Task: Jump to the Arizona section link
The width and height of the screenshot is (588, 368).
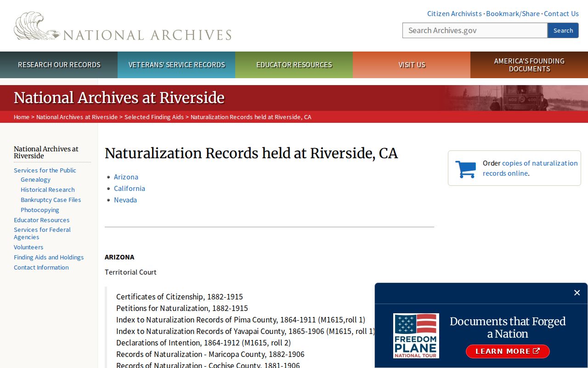Action: pos(126,177)
